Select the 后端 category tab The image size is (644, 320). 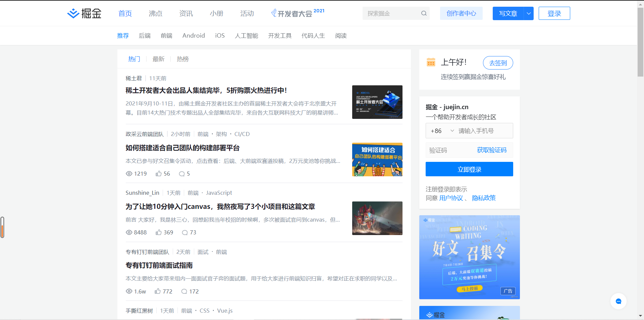tap(145, 36)
